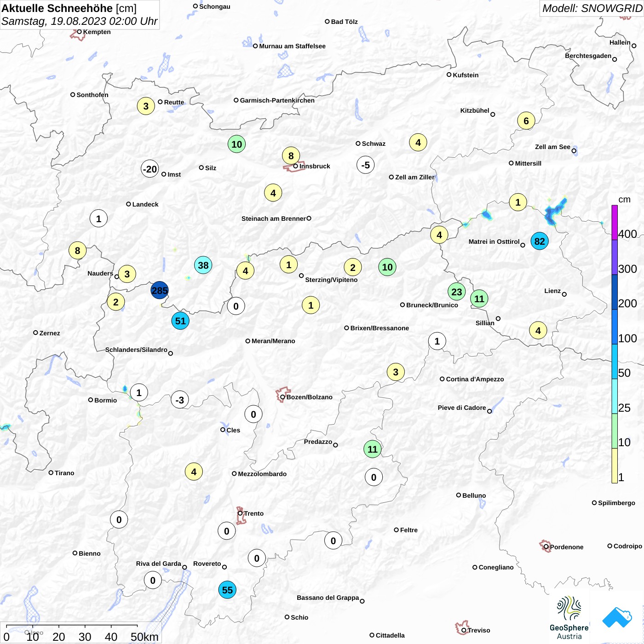Screen dimensions: 644x644
Task: Click the Belluno town label
Action: pos(474,495)
